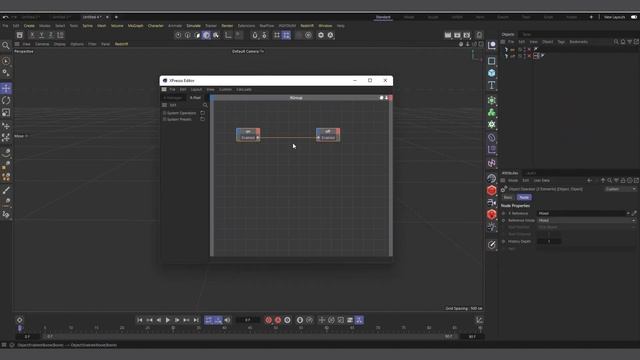Image resolution: width=640 pixels, height=360 pixels.
Task: Toggle visibility dots of first object
Action: pyautogui.click(x=525, y=49)
